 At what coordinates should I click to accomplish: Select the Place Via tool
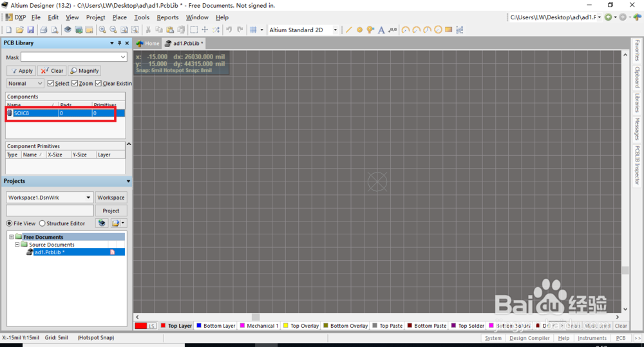[x=370, y=30]
